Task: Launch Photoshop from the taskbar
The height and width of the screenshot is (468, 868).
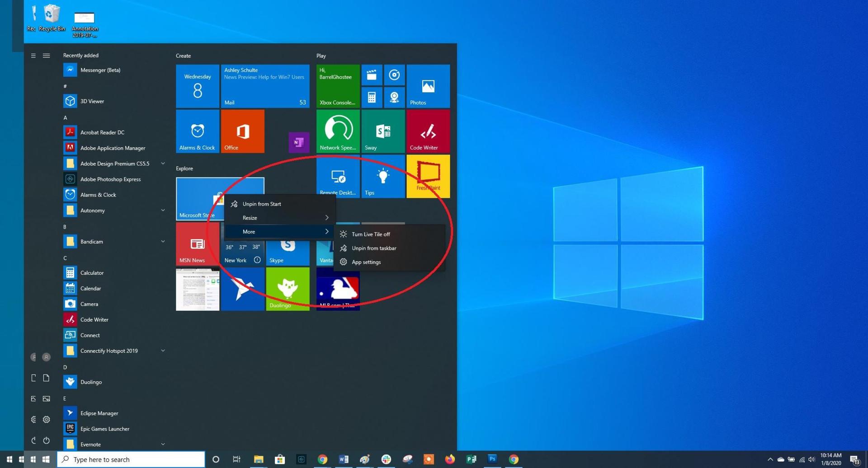Action: (x=492, y=459)
